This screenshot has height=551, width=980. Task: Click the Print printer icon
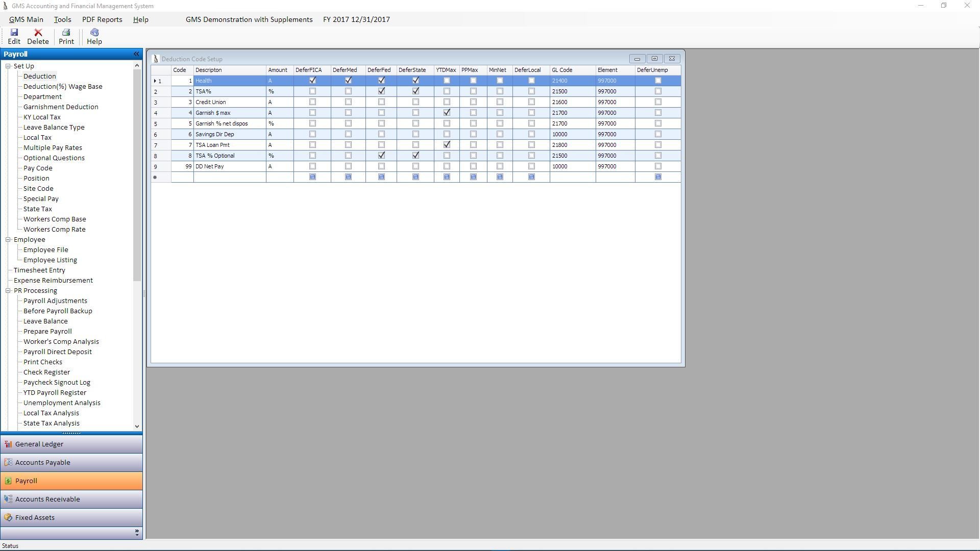point(66,33)
